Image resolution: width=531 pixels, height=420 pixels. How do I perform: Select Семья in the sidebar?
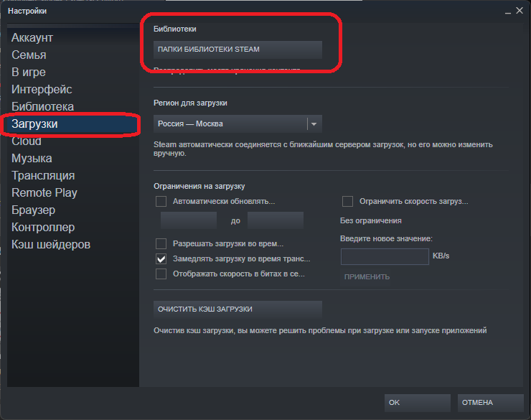point(29,55)
